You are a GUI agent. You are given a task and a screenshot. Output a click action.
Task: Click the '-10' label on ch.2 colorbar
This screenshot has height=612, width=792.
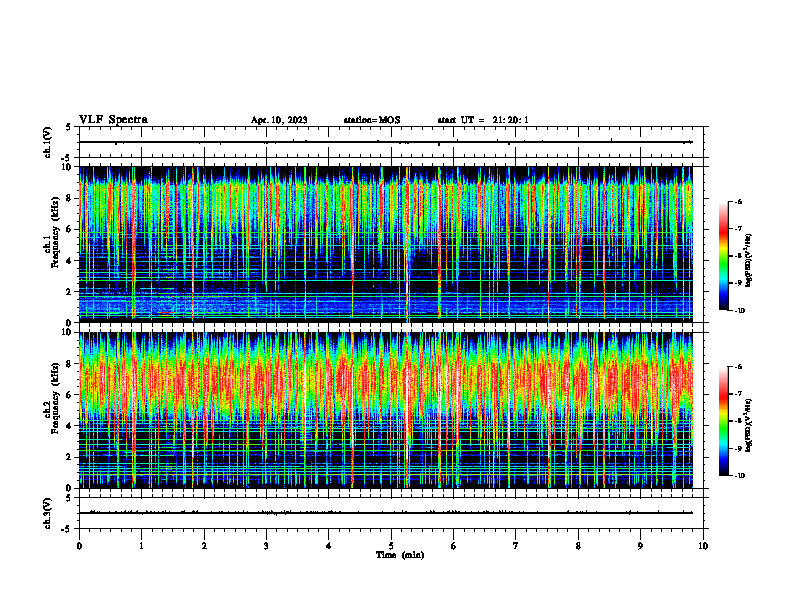[738, 476]
